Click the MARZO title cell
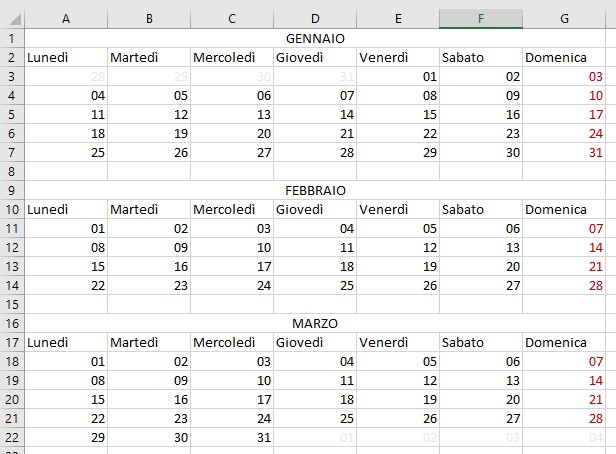 (315, 324)
